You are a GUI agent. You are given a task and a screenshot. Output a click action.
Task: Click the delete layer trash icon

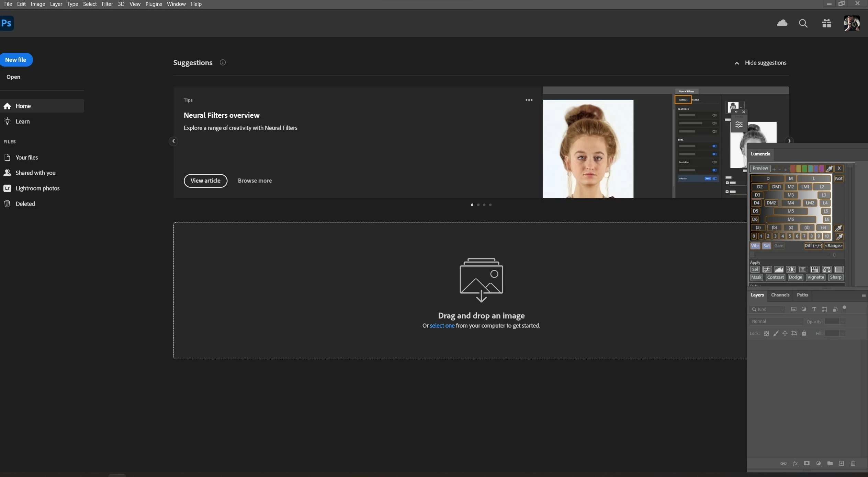click(x=853, y=463)
